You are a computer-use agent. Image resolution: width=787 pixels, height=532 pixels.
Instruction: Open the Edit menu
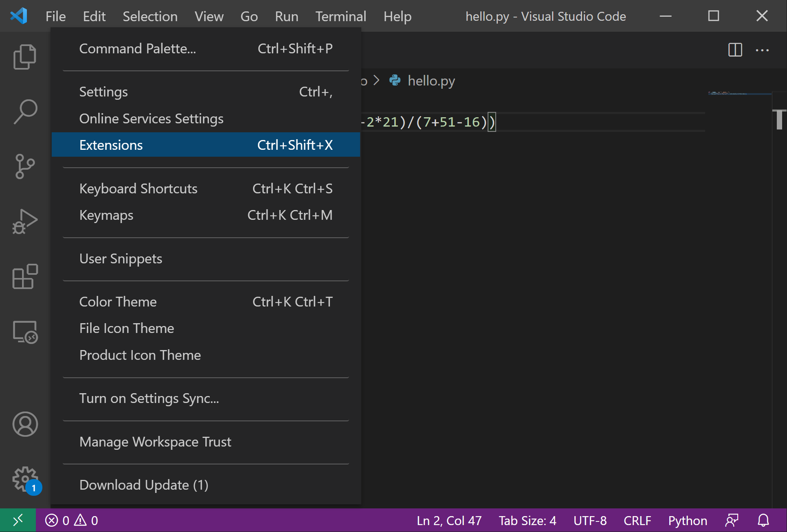[94, 16]
